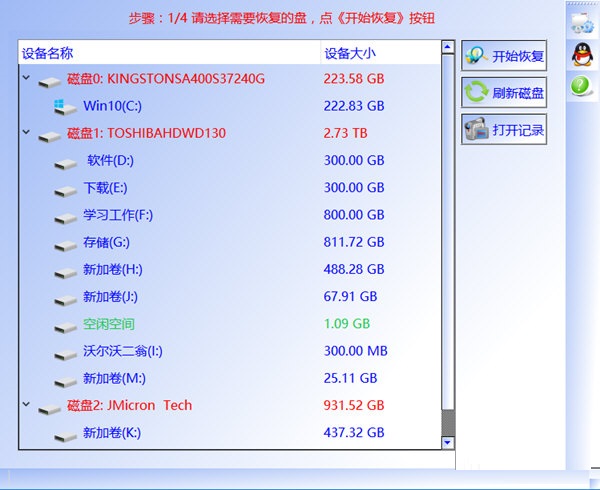Click the drive icon beside 新加卷(K:)
Viewport: 600px width, 490px height.
coord(65,436)
